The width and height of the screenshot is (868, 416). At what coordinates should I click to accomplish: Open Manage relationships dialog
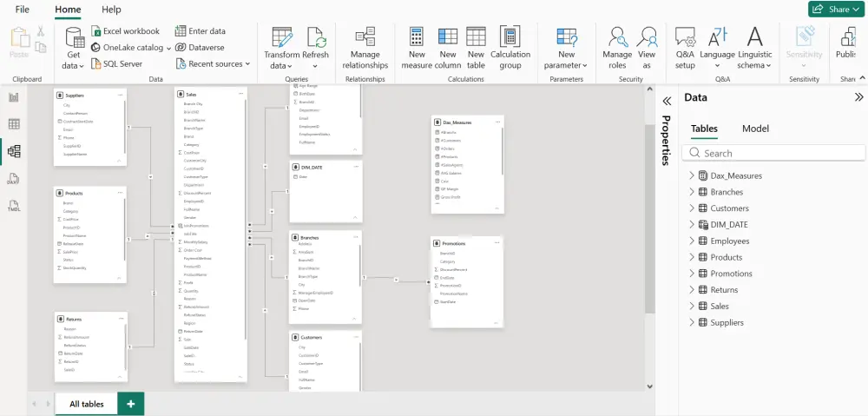[365, 48]
